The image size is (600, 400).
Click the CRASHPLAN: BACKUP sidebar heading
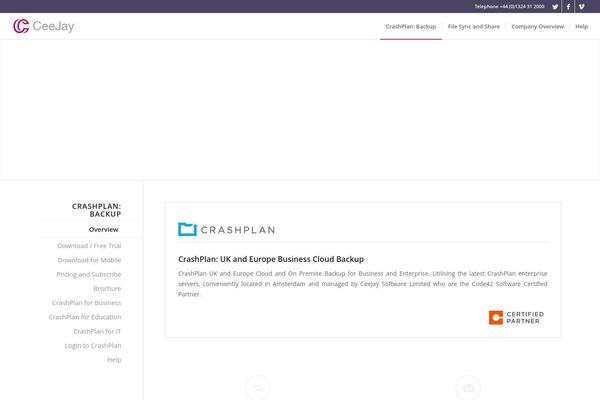[96, 210]
